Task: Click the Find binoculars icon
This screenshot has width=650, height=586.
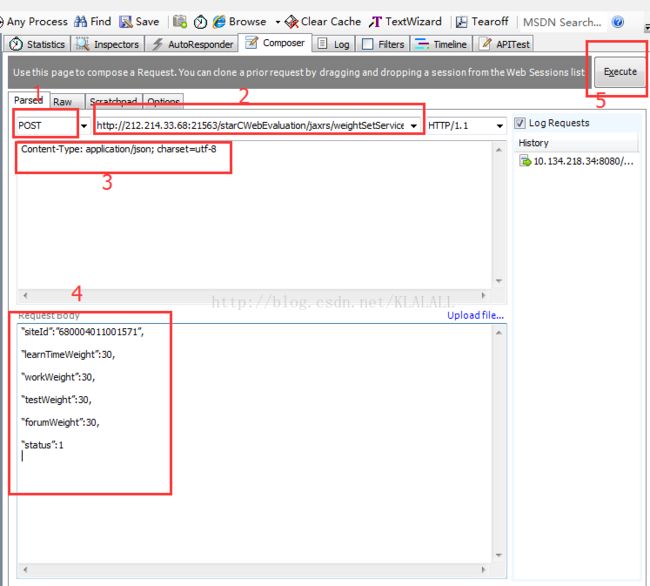Action: (81, 21)
